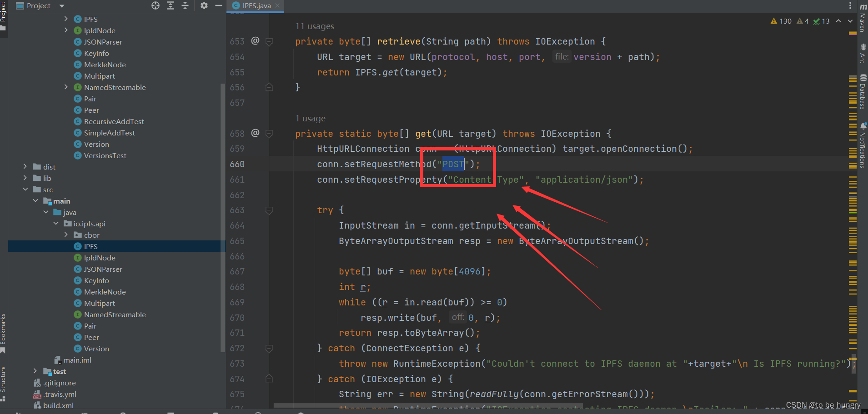Switch to the IPFS.java tab
868x414 pixels.
(256, 5)
